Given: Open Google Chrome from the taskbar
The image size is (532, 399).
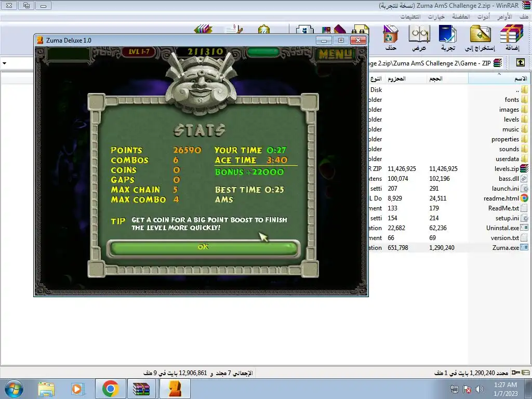Looking at the screenshot, I should click(110, 389).
